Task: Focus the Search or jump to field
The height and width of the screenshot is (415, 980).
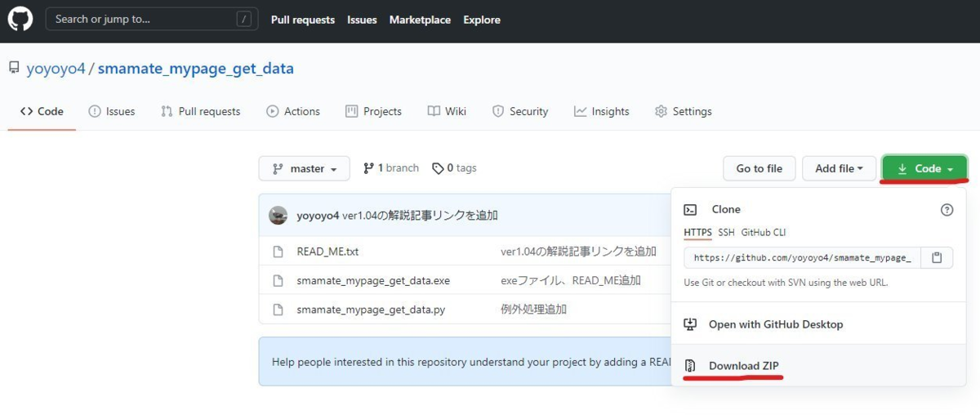Action: [x=152, y=19]
